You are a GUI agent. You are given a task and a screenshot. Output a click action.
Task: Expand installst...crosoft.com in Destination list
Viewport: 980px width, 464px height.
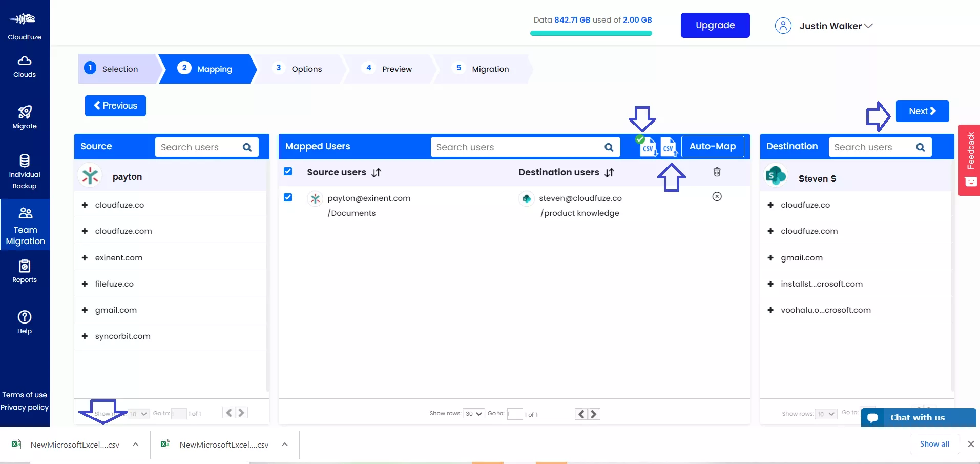tap(770, 284)
